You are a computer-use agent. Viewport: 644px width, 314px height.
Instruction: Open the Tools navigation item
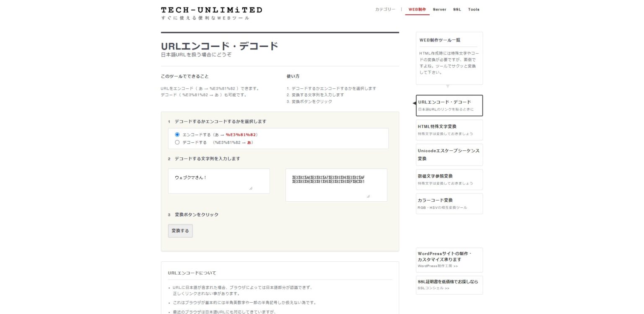(473, 10)
